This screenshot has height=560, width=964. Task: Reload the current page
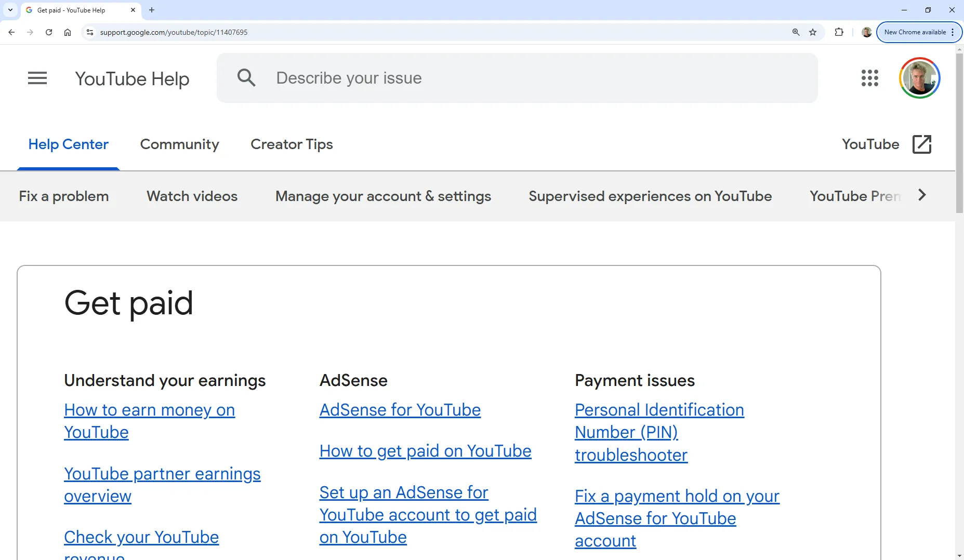(x=49, y=32)
